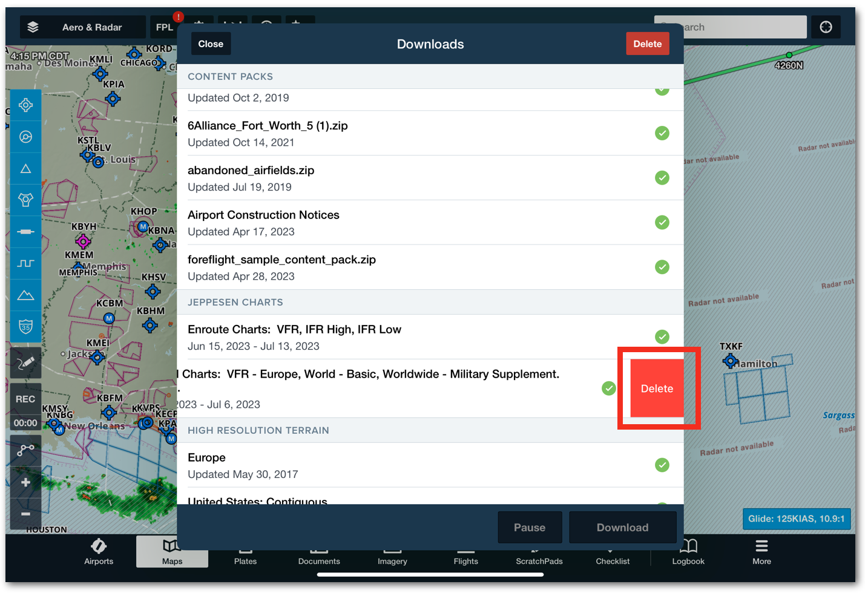This screenshot has width=868, height=593.
Task: Click the search field at top right
Action: (730, 27)
